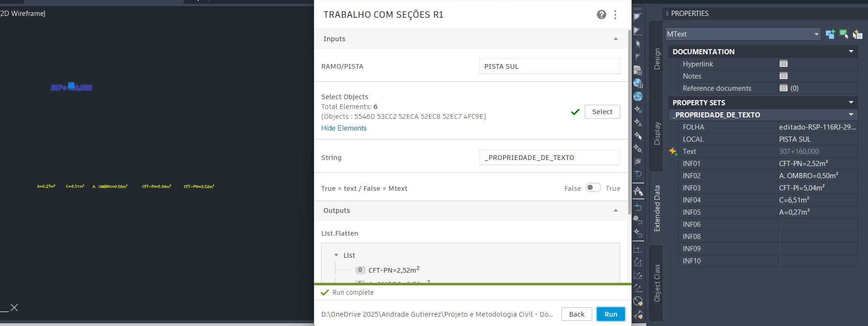868x326 pixels.
Task: Switch to the Design tab
Action: coord(657,59)
